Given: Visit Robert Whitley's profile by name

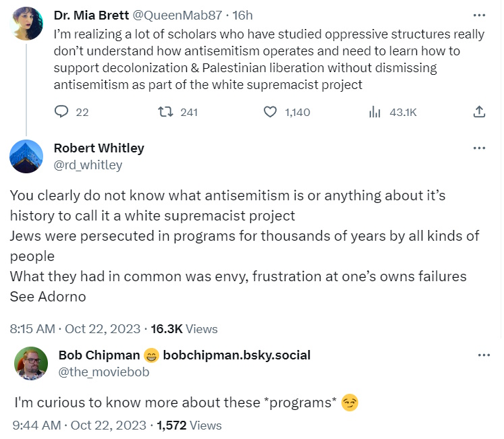Looking at the screenshot, I should tap(99, 148).
